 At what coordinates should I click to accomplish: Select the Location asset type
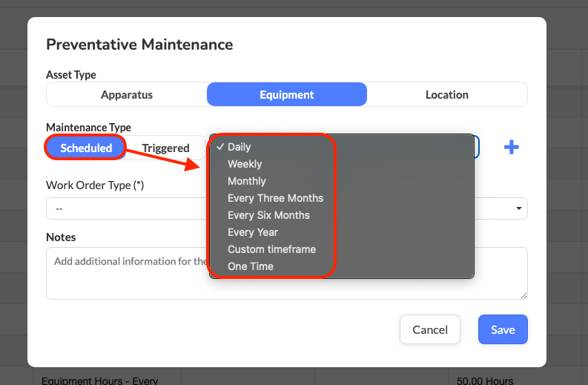[446, 94]
